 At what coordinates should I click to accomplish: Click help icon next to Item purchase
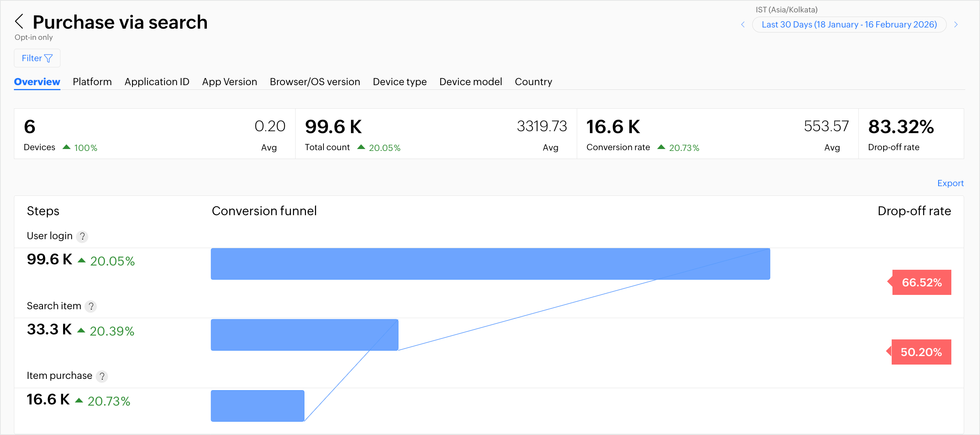pyautogui.click(x=102, y=376)
